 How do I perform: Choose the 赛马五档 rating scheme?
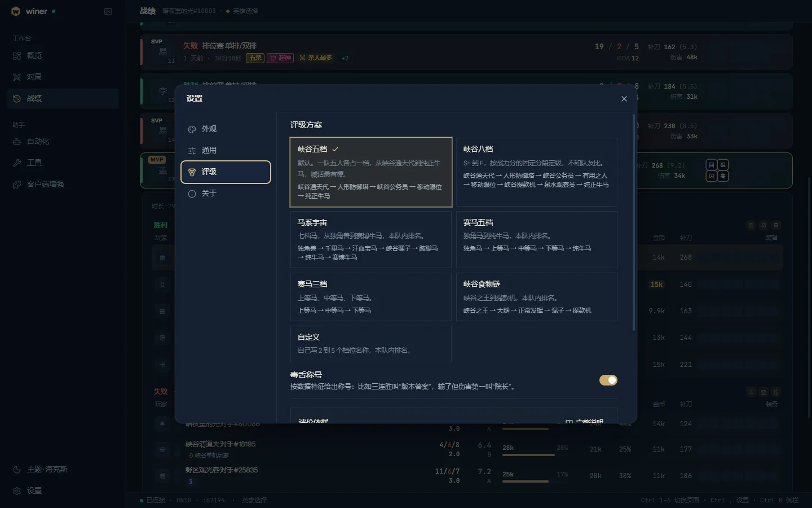[x=536, y=239]
